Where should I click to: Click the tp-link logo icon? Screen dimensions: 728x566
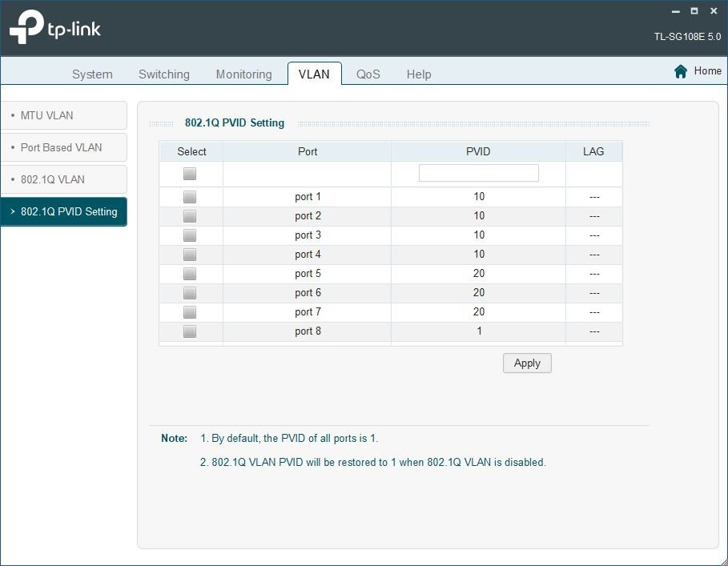[x=27, y=27]
